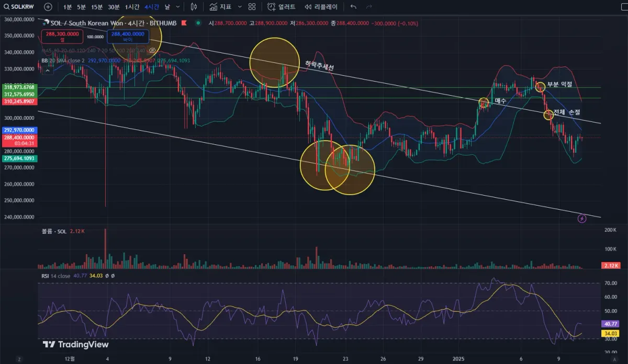Expand the time interval dropdown chevron

coord(178,7)
